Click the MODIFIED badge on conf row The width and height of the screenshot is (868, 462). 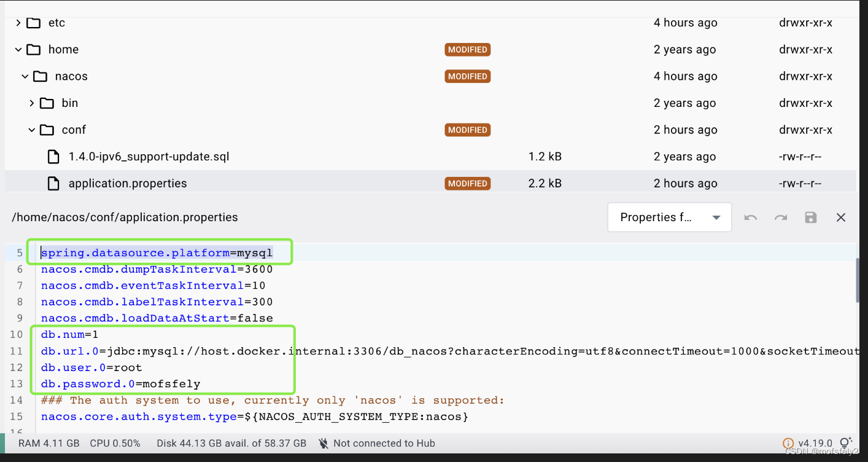(468, 130)
